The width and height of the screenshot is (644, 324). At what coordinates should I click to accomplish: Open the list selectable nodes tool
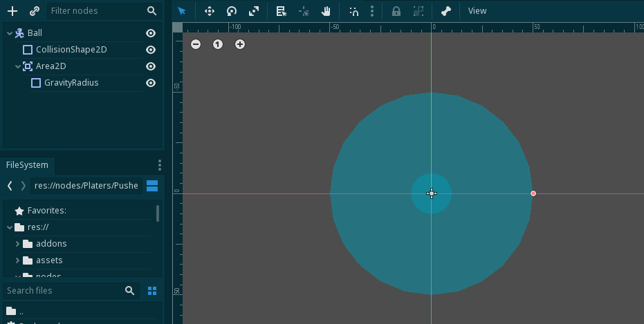coord(282,11)
